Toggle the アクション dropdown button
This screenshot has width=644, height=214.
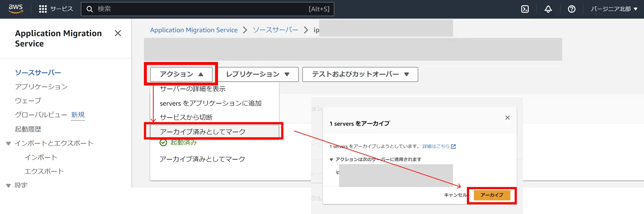tap(181, 74)
